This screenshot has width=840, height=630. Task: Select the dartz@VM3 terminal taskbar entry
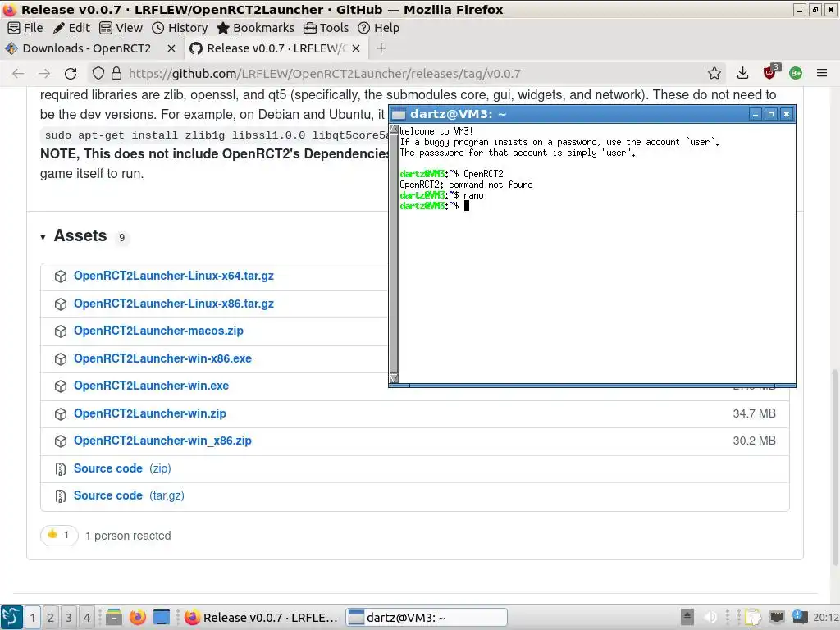(427, 617)
